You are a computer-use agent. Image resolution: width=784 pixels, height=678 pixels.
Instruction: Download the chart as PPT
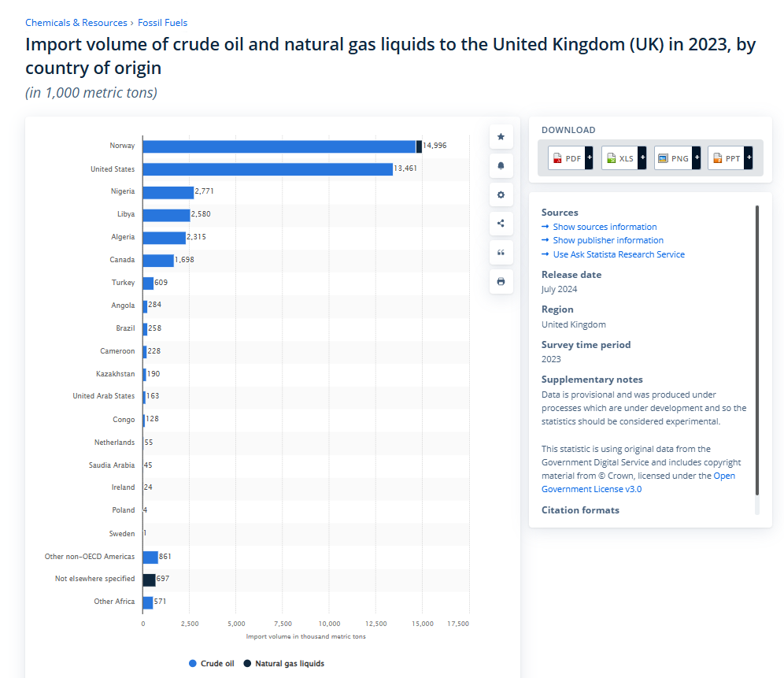[x=730, y=158]
